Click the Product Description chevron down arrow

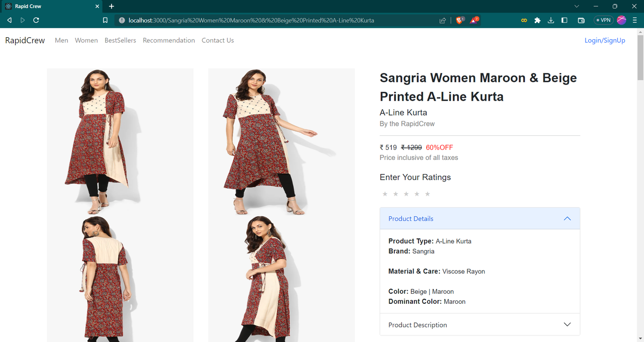567,325
